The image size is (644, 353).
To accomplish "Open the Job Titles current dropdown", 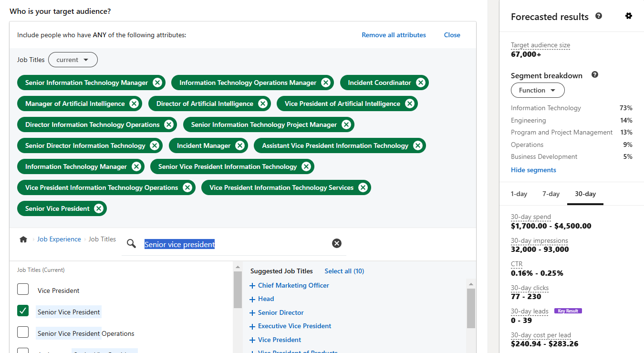I will [73, 60].
